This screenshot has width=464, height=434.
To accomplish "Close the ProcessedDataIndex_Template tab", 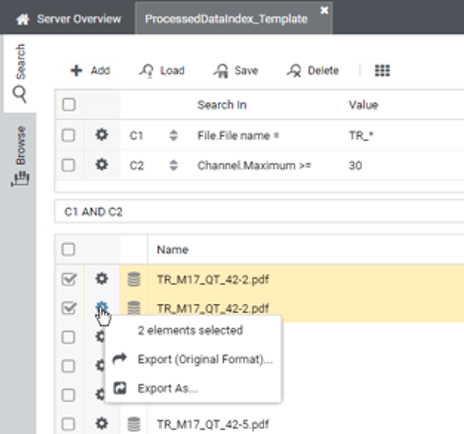I will tap(324, 10).
